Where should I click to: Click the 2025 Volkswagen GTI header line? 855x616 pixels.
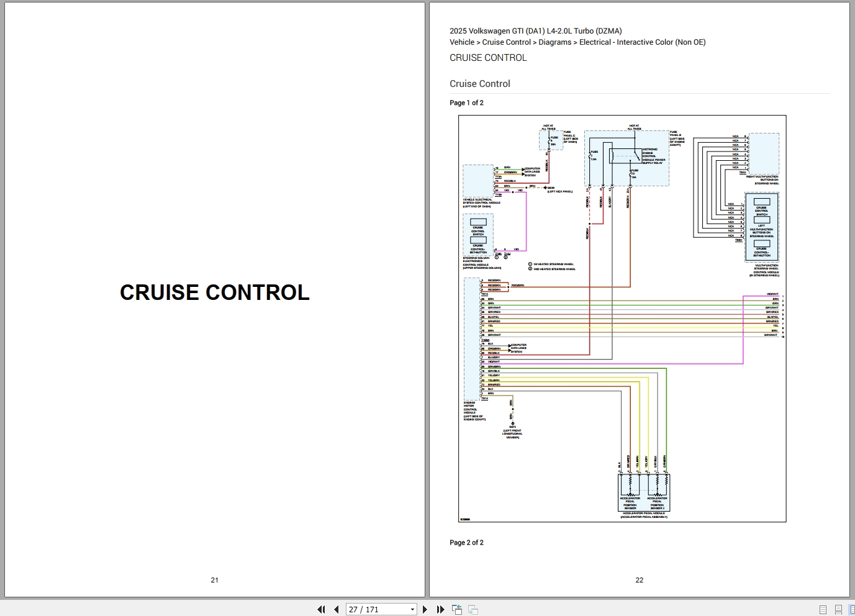(536, 30)
